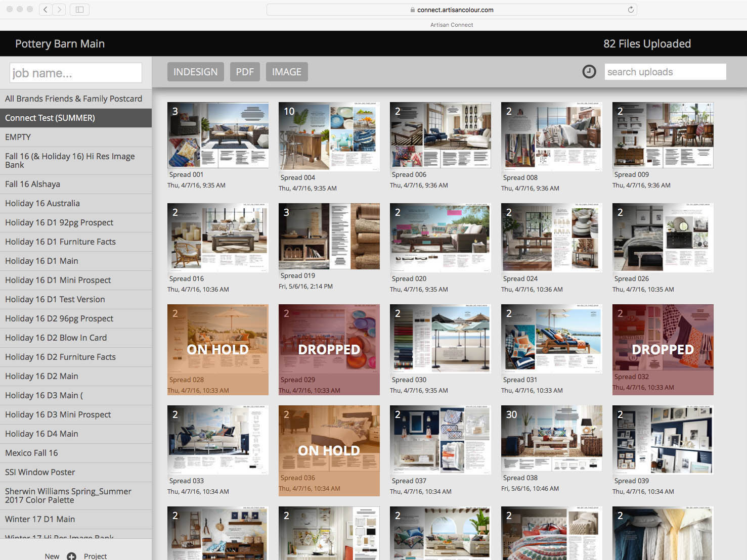
Task: Select Holiday 16 D1 Main job
Action: (76, 261)
